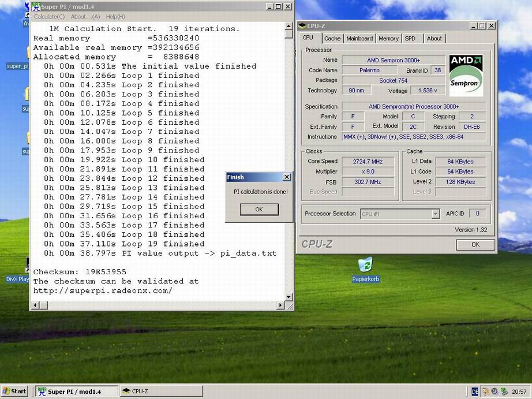Click the Super PI vertical scrollbar thumb
Screen dimensions: 532x399
point(289,34)
